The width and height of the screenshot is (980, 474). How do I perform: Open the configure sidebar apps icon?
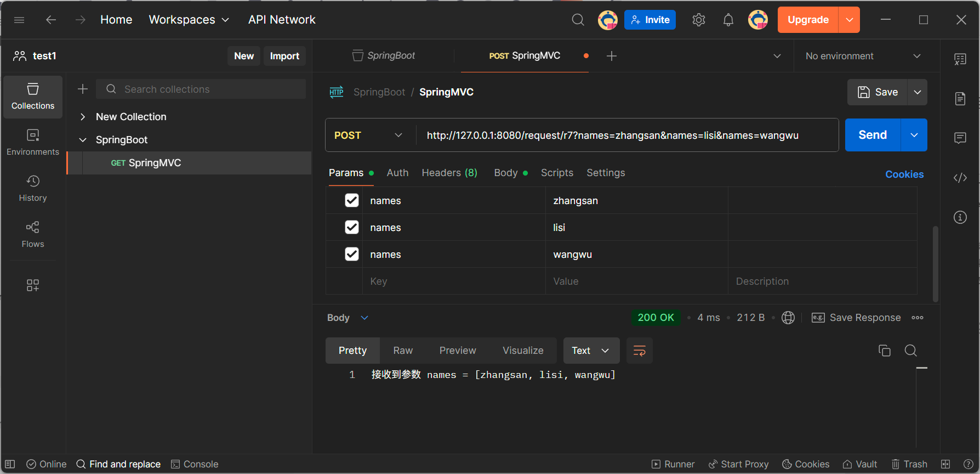[33, 285]
